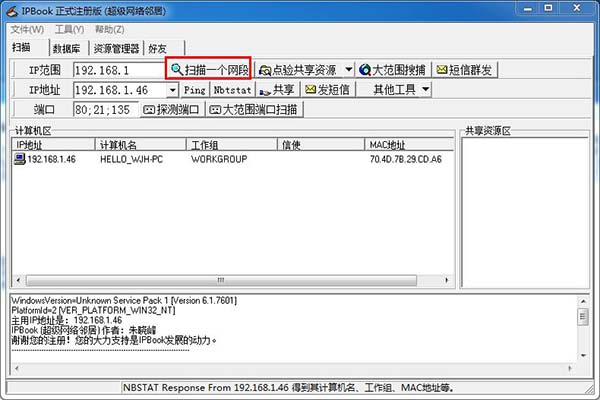Viewport: 600px width, 400px height.
Task: Click the share hand icon next to 共享
Action: 265,91
